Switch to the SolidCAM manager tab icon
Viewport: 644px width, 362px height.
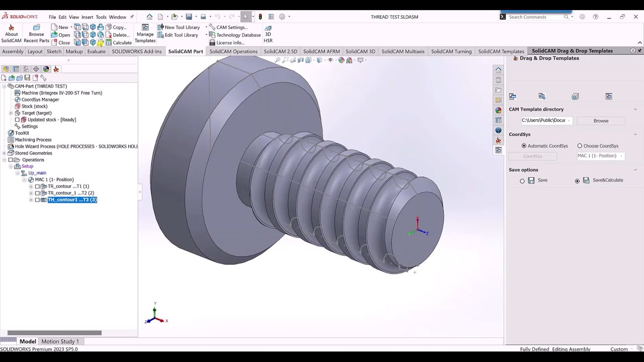(x=56, y=69)
